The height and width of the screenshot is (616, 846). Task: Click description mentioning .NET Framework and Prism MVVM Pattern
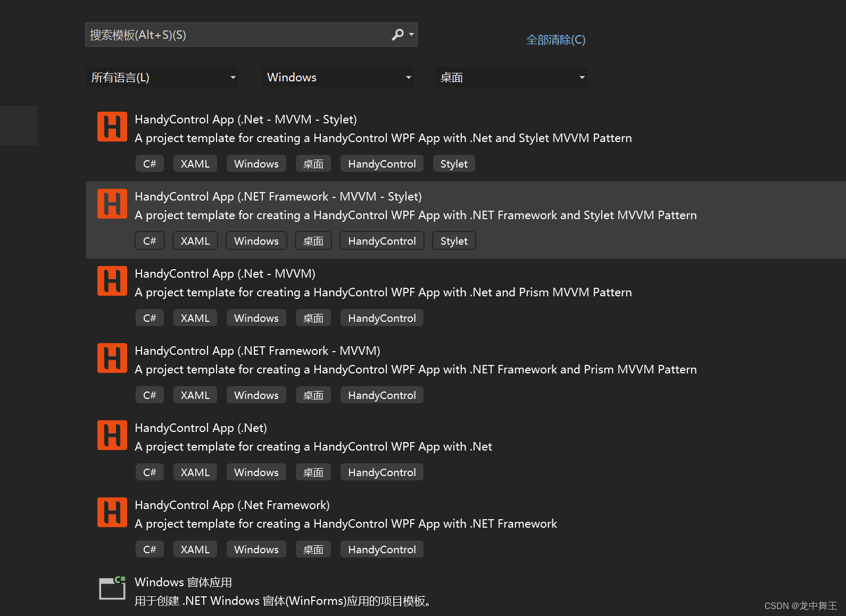tap(416, 370)
